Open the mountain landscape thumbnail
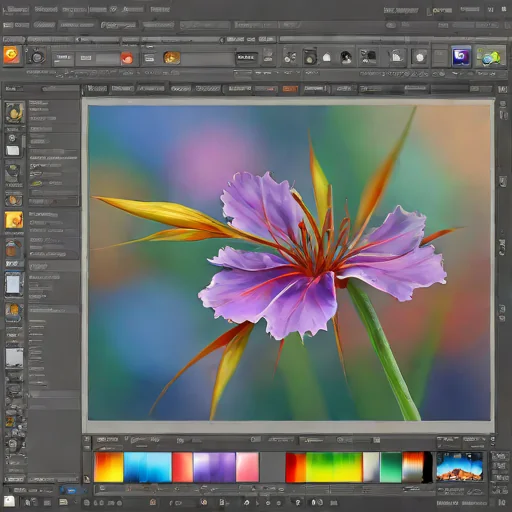Image resolution: width=512 pixels, height=512 pixels. (459, 466)
